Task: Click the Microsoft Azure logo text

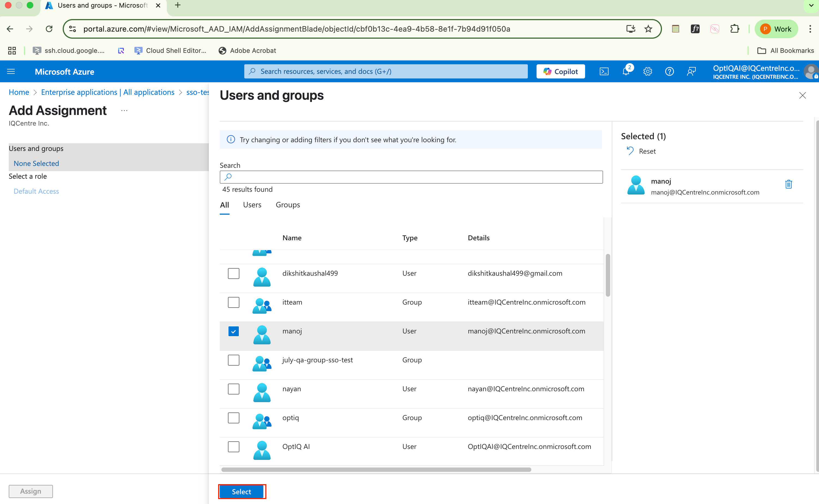Action: [64, 72]
